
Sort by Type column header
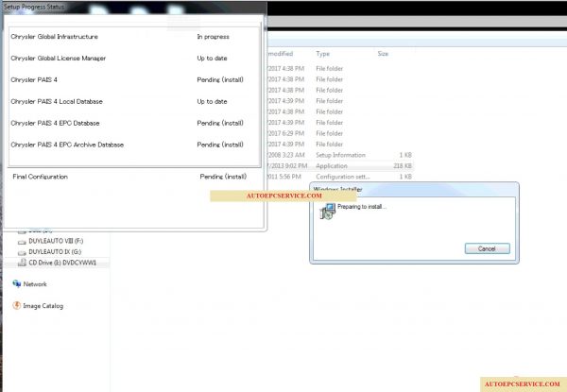pyautogui.click(x=322, y=54)
